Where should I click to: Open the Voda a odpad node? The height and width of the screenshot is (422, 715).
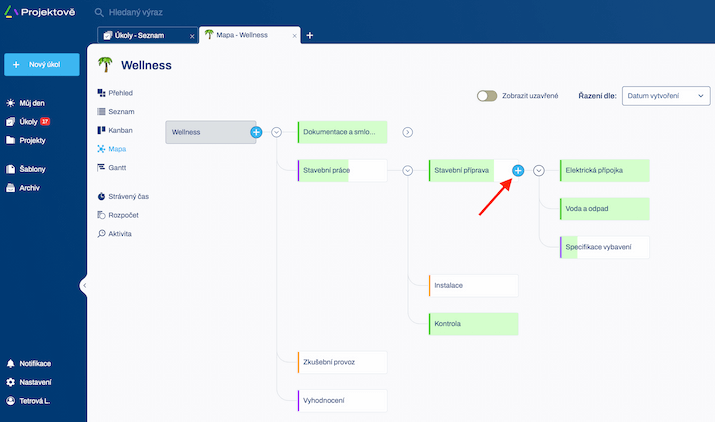pos(605,209)
